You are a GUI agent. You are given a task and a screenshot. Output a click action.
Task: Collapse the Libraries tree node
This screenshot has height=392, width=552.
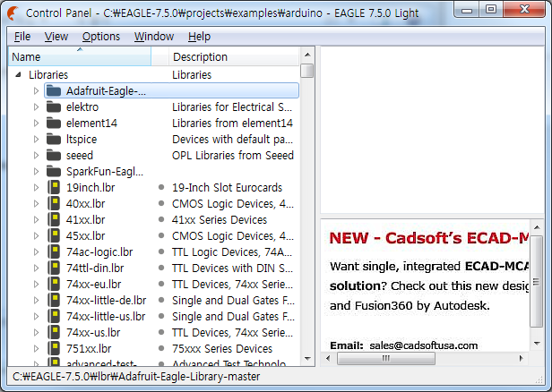[18, 74]
